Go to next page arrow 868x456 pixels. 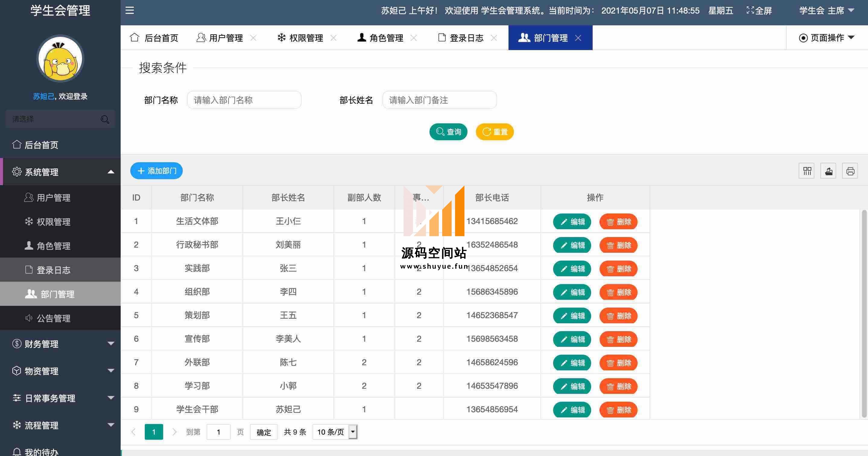point(174,432)
